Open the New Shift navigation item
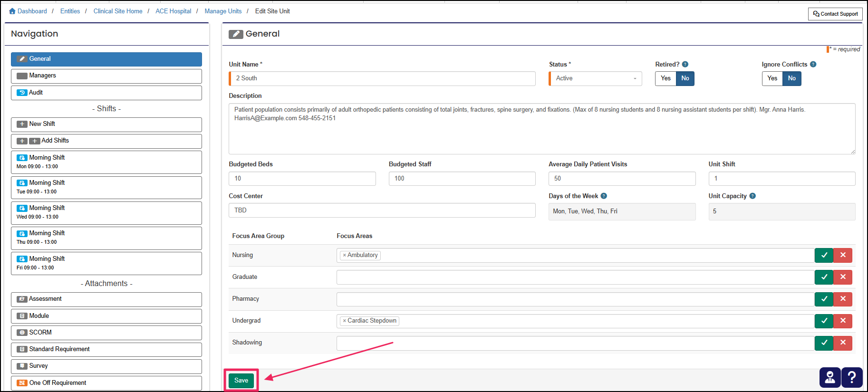 click(106, 124)
